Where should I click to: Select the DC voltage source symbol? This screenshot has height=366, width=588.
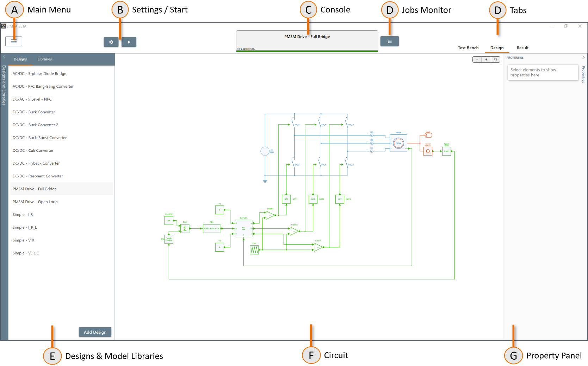(265, 151)
